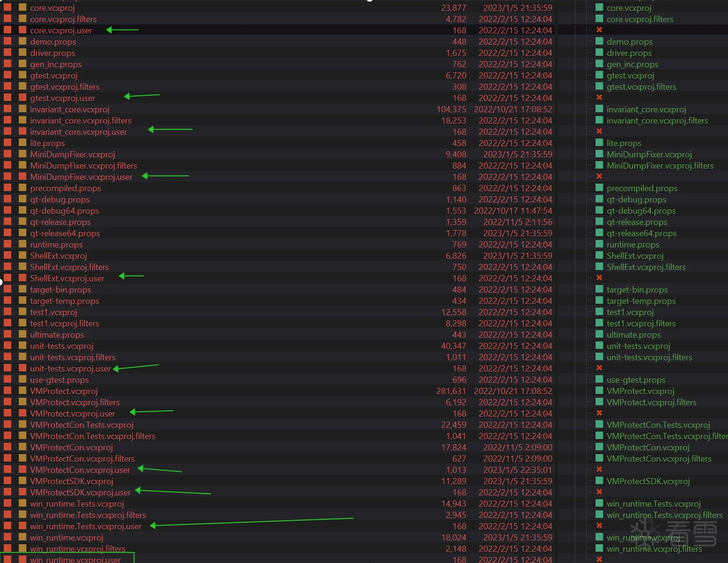Click the file size value 23,877
This screenshot has height=563, width=728.
coord(454,8)
